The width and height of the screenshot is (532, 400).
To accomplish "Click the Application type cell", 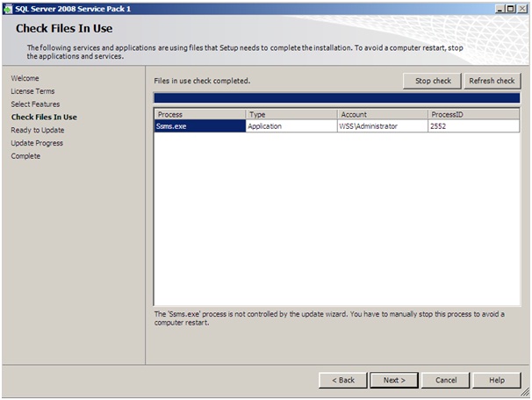I will 291,126.
